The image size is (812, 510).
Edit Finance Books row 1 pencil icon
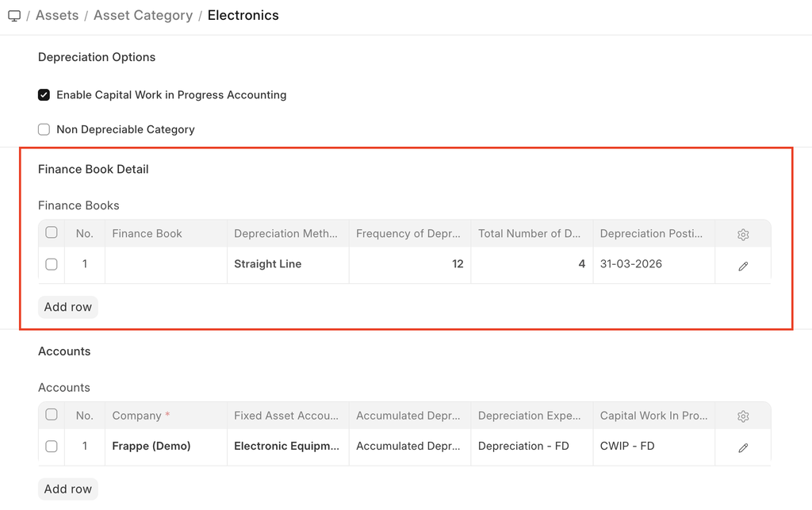point(743,267)
